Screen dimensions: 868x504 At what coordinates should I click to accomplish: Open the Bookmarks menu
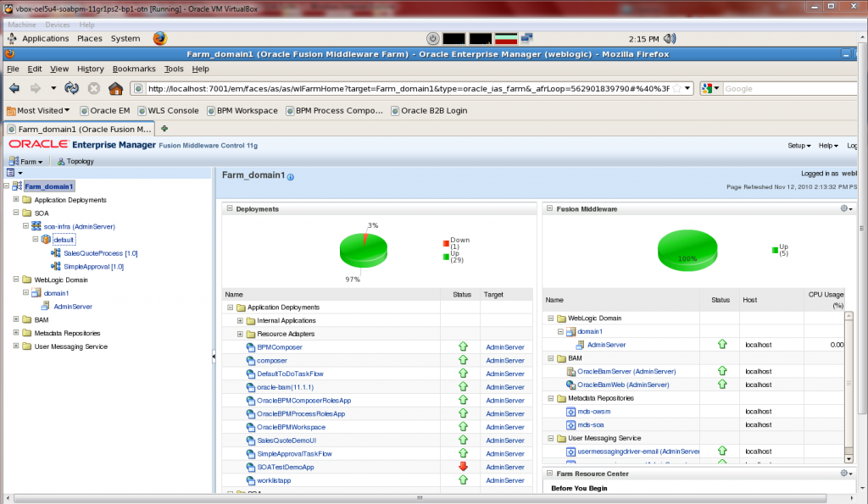coord(134,69)
